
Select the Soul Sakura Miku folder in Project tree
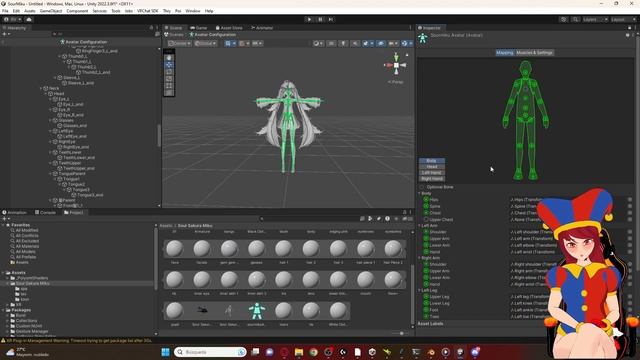click(x=33, y=283)
